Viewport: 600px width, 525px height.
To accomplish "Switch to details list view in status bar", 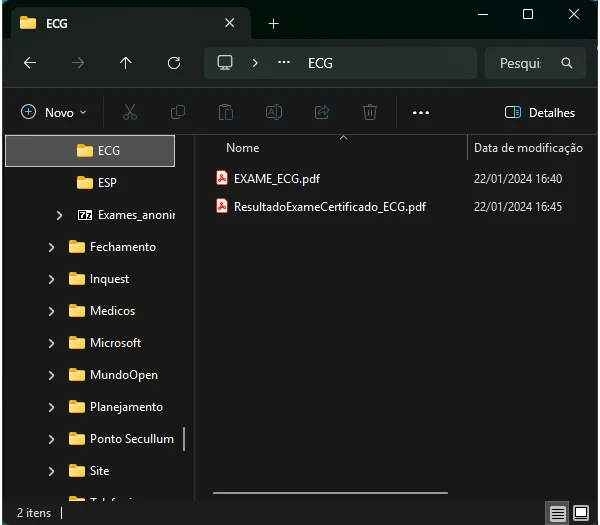I will pos(557,513).
